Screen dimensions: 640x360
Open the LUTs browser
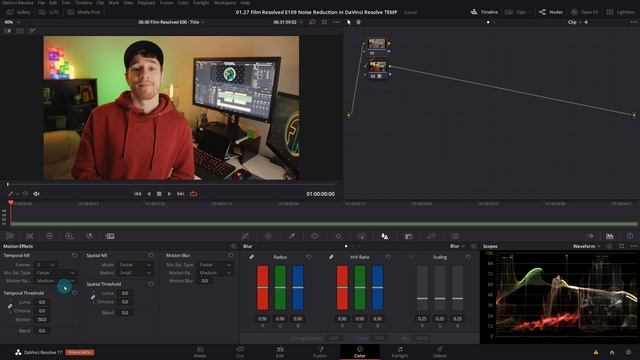[x=49, y=12]
